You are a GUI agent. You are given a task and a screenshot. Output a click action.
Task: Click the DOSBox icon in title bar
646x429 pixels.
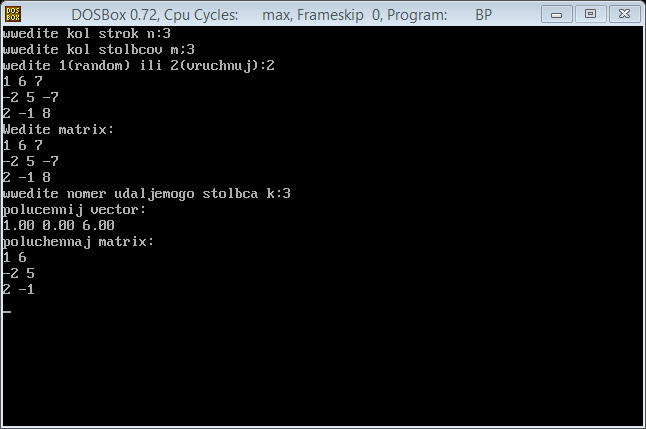coord(13,14)
